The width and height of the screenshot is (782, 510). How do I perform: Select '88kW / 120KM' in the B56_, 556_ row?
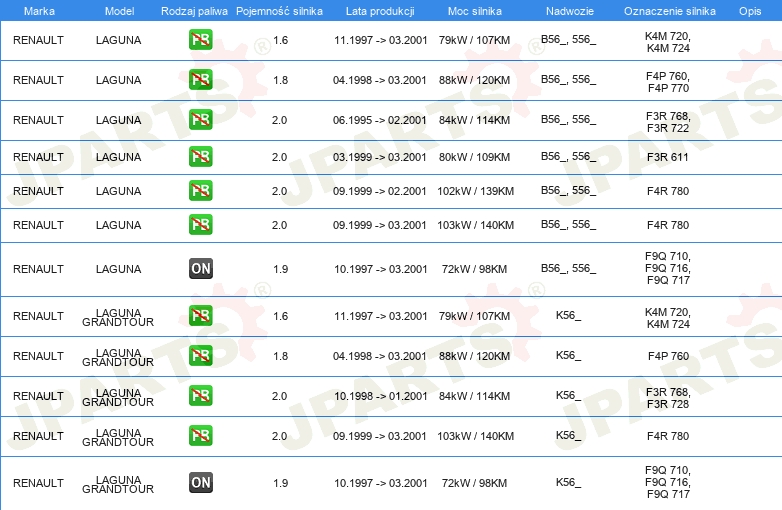(474, 80)
